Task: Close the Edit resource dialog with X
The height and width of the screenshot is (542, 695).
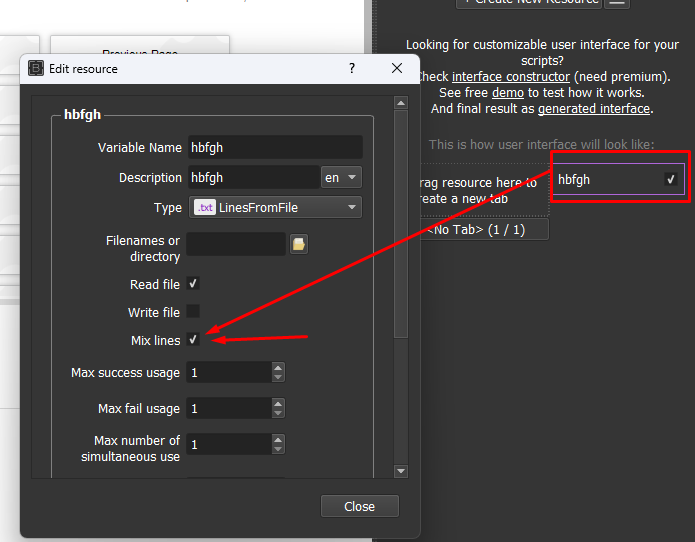Action: click(397, 69)
